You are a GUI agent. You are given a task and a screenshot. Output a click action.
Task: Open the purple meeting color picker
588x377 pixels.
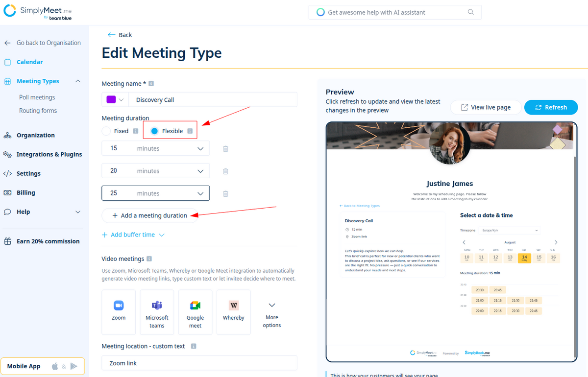tap(115, 100)
